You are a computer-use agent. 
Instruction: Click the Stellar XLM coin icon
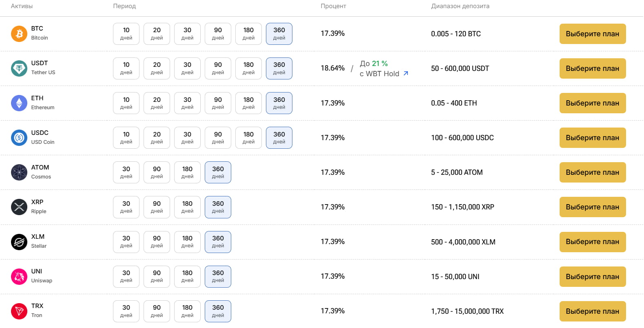coord(19,242)
